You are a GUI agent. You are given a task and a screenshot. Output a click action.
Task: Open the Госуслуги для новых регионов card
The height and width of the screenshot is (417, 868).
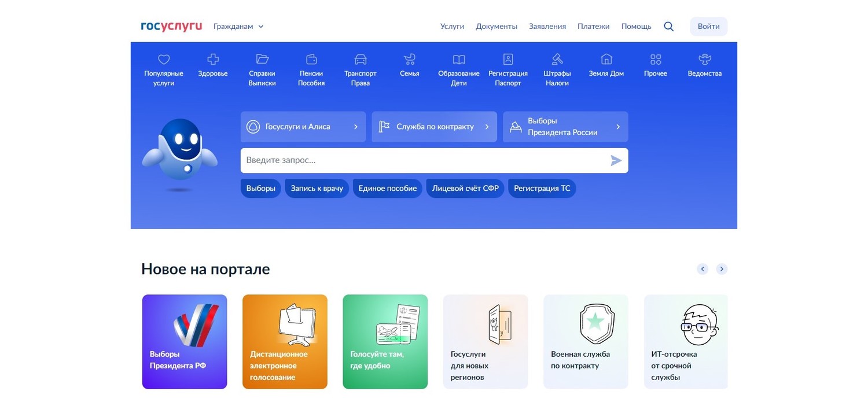(x=486, y=342)
